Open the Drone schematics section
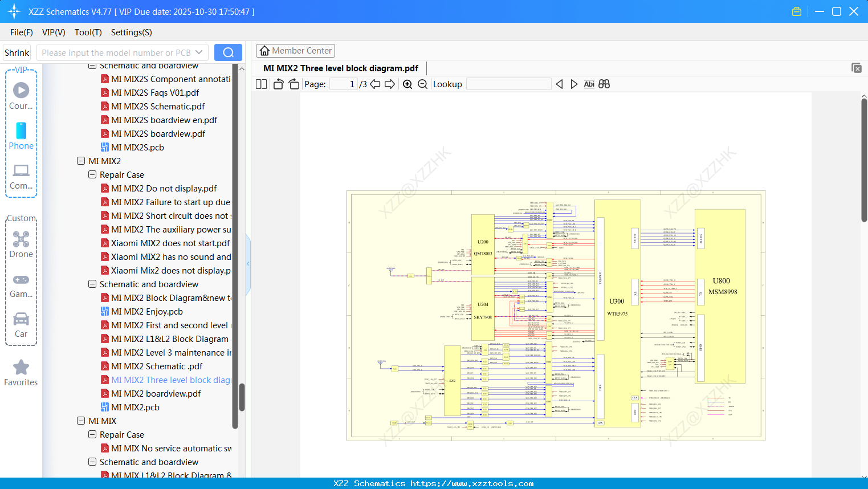The width and height of the screenshot is (868, 489). 21,239
